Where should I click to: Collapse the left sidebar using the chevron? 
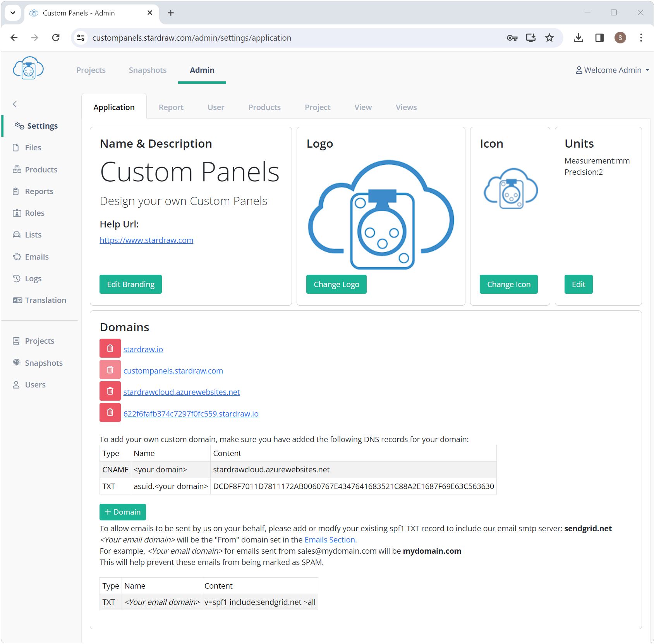click(15, 104)
